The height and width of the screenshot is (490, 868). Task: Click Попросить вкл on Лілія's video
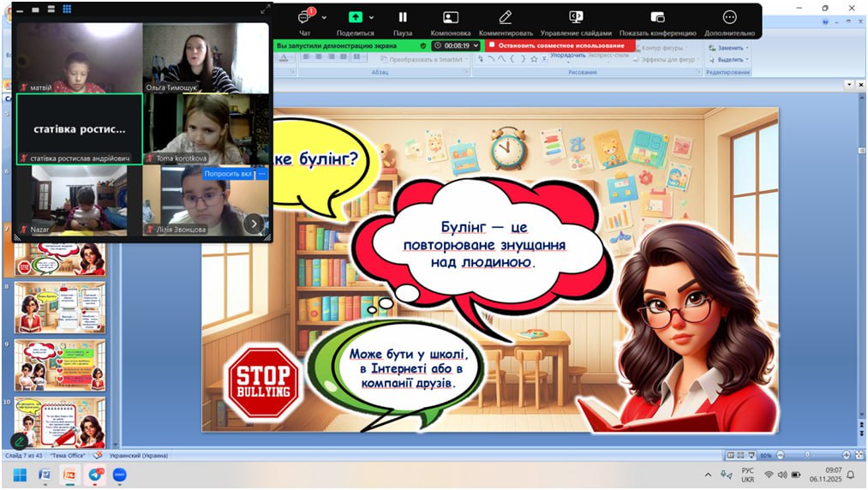[x=228, y=174]
